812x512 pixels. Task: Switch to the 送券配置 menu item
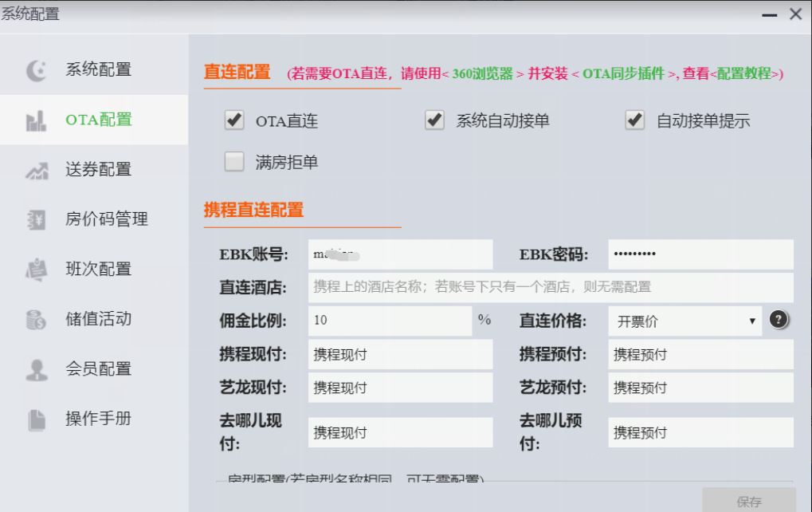click(98, 170)
